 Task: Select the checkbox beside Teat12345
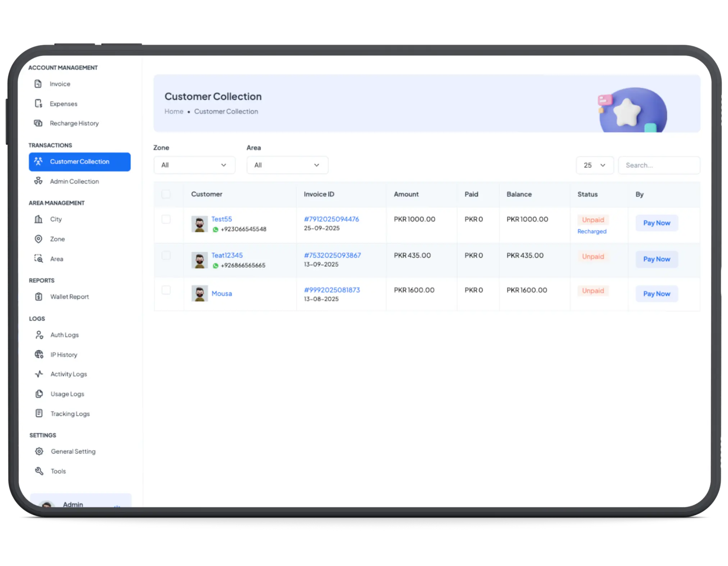[166, 255]
